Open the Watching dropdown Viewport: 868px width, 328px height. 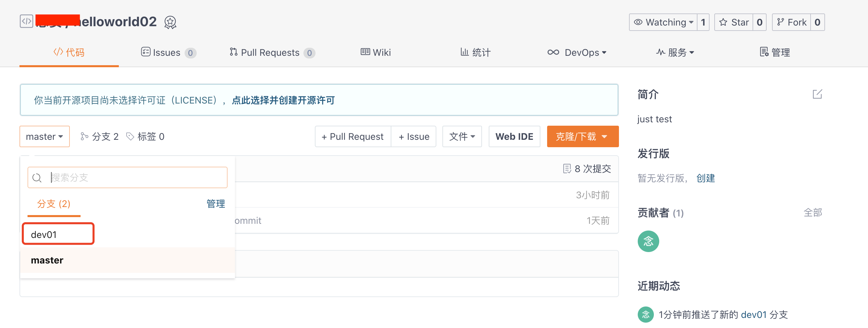[663, 22]
